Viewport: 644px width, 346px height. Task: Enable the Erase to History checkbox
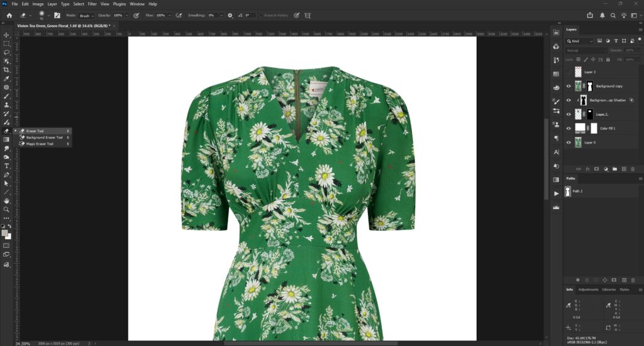click(261, 15)
